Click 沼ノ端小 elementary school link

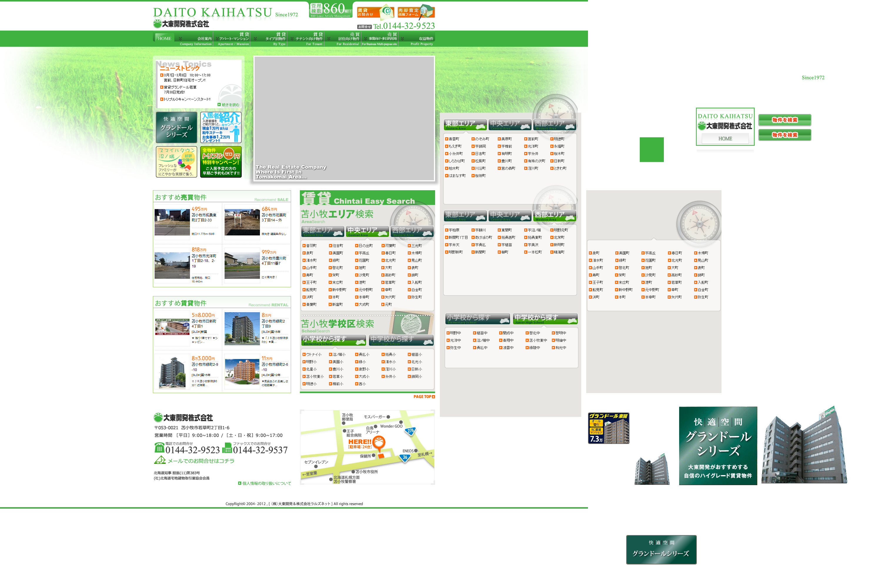pyautogui.click(x=338, y=354)
